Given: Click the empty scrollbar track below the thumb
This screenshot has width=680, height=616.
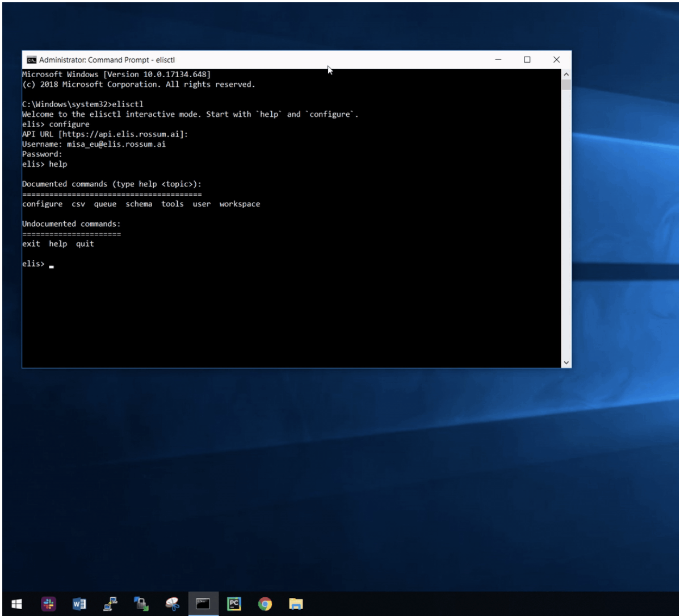Looking at the screenshot, I should point(566,227).
